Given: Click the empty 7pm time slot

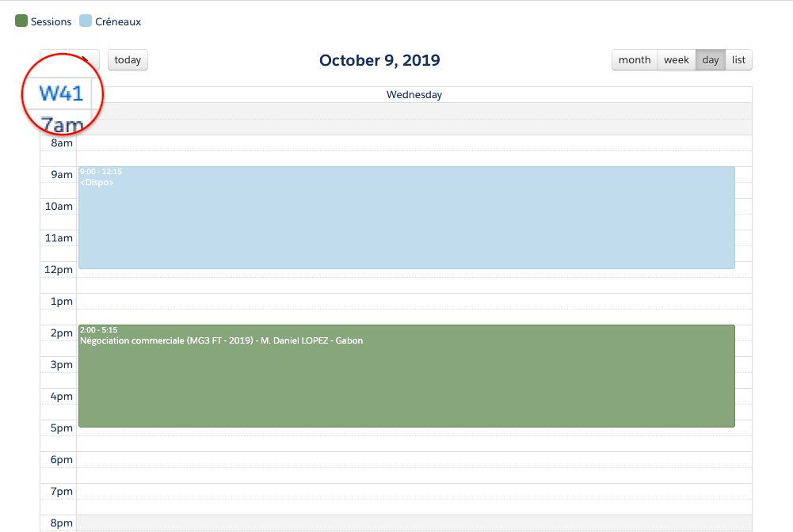Looking at the screenshot, I should [x=414, y=492].
